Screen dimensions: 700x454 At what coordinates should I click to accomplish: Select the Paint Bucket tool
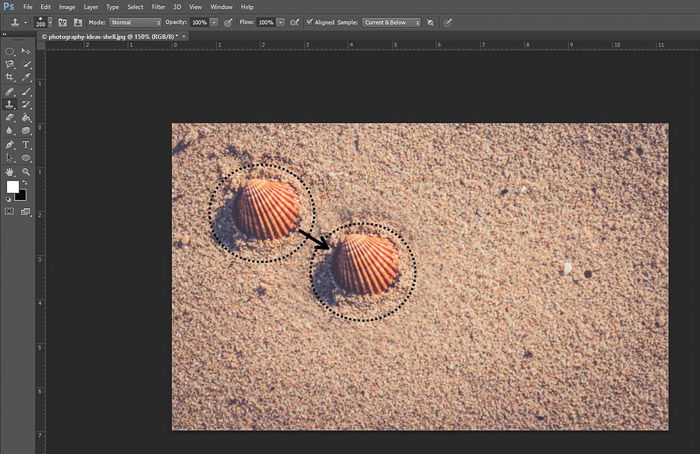point(26,118)
